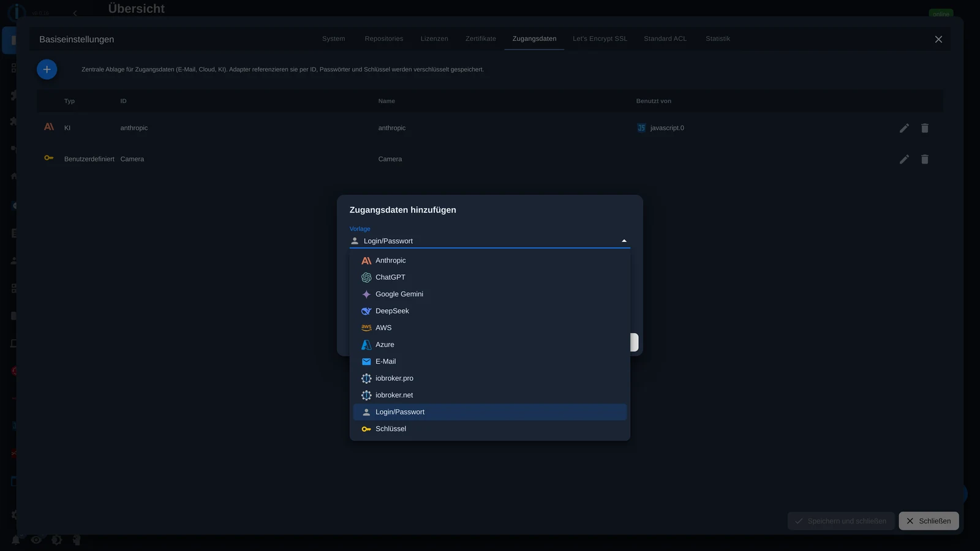Viewport: 980px width, 551px height.
Task: Click the yellow key icon in the Benutzerdefiniert row
Action: (x=49, y=158)
